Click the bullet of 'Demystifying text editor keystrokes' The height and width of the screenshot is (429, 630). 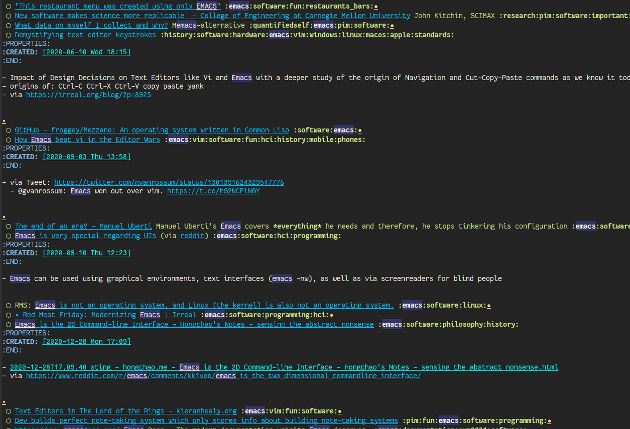pyautogui.click(x=8, y=35)
